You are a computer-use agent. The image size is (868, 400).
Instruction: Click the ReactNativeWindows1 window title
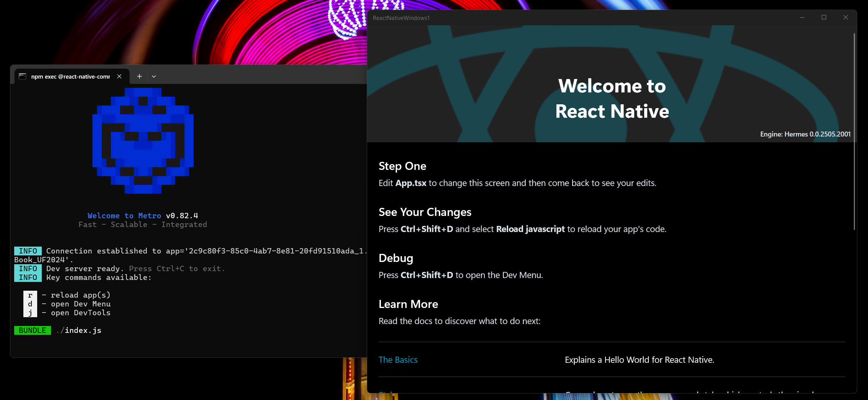(401, 18)
